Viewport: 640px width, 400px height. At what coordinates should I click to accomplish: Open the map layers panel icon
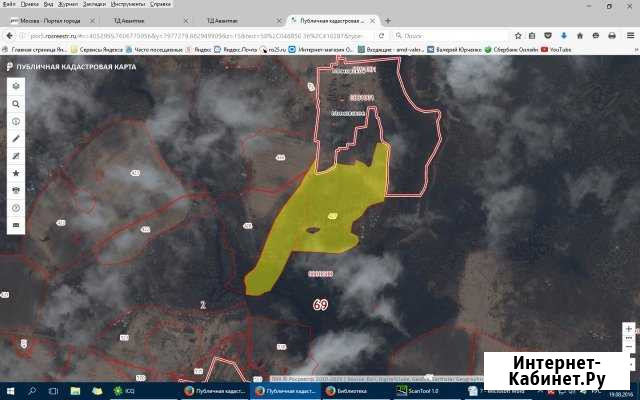(x=16, y=86)
